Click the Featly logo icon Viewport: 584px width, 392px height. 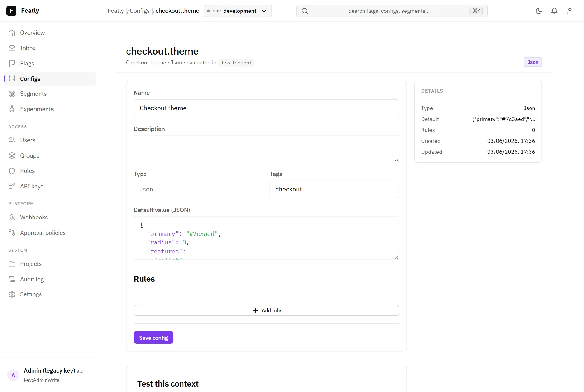pos(11,11)
